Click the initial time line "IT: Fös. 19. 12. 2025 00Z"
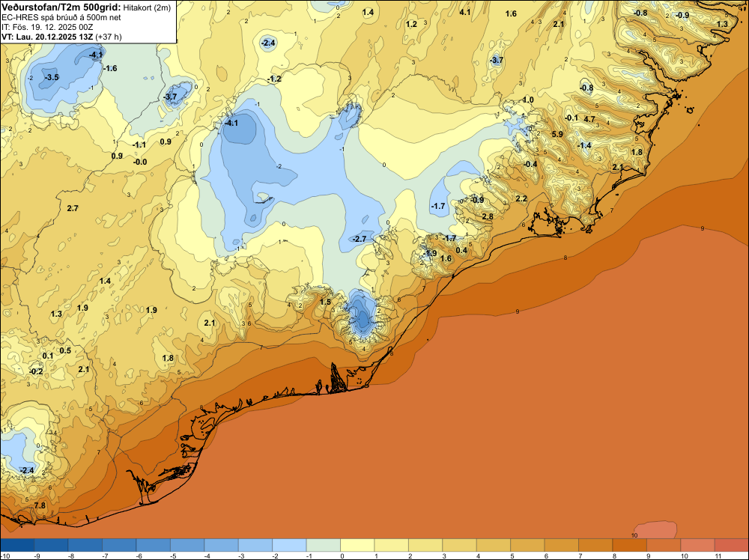The height and width of the screenshot is (560, 749). 47,27
